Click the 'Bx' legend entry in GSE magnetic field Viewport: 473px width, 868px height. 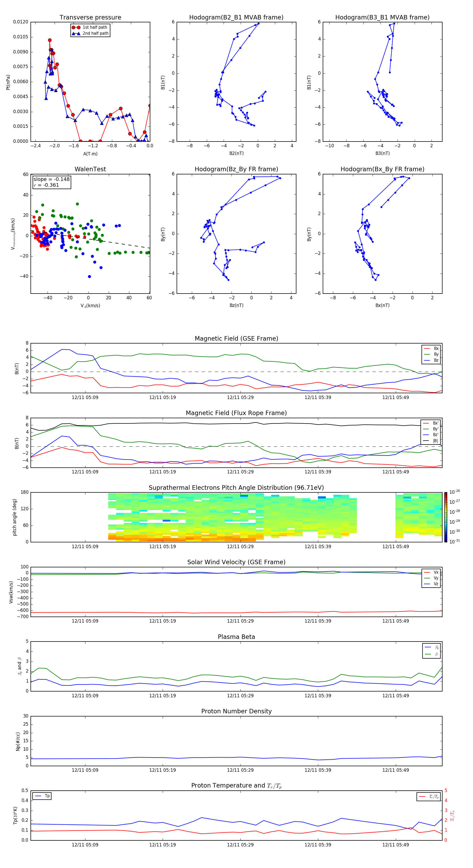click(431, 349)
